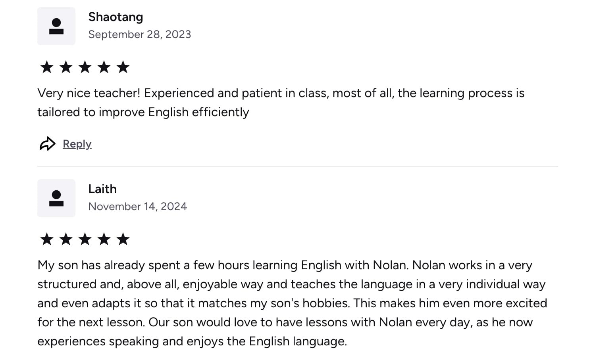
Task: Select the fourth star in Laith's rating
Action: [104, 239]
